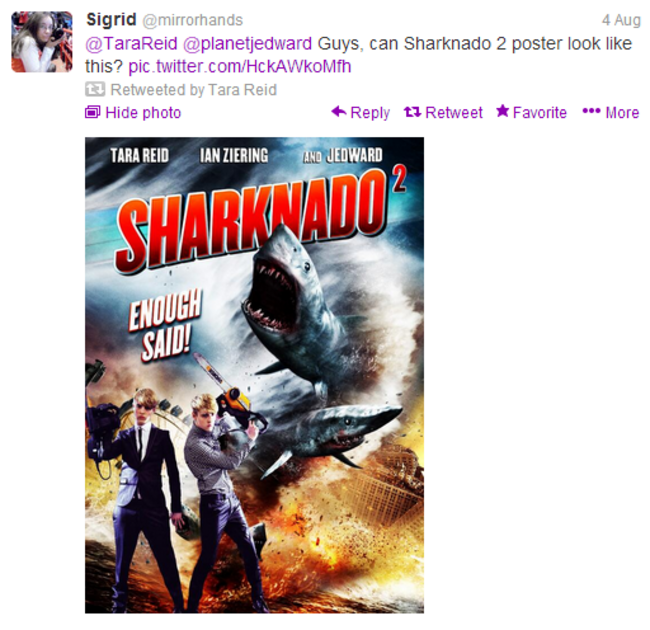This screenshot has width=650, height=630.
Task: Click the Favorite star icon
Action: pyautogui.click(x=502, y=111)
